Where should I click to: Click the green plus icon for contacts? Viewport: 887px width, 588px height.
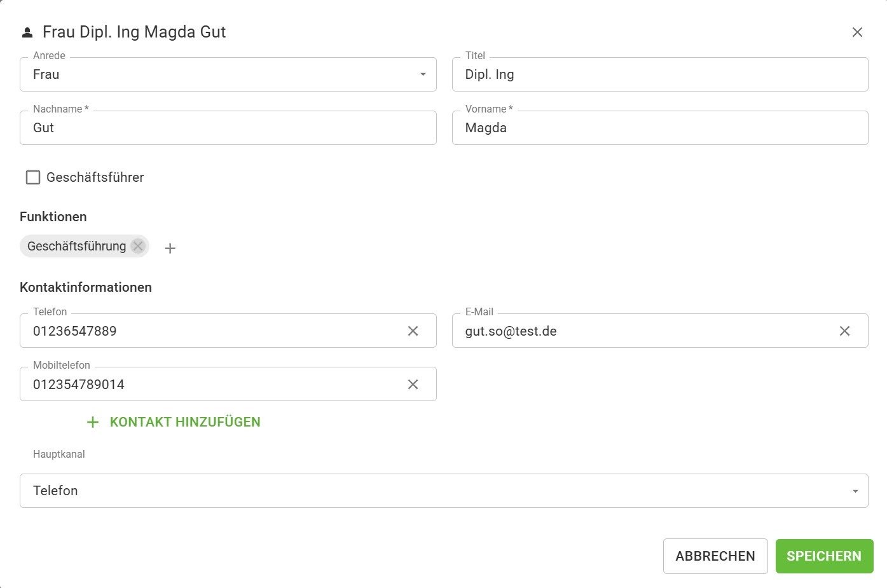(93, 422)
